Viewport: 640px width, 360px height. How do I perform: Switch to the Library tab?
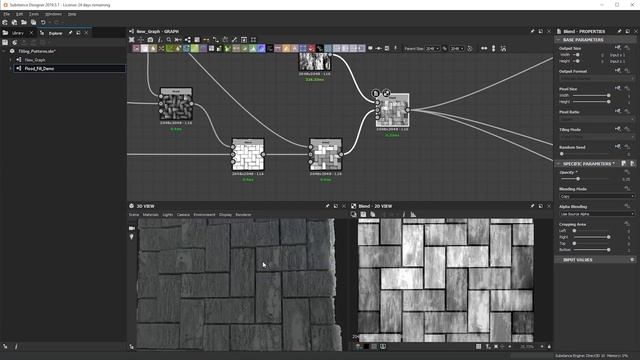[17, 33]
